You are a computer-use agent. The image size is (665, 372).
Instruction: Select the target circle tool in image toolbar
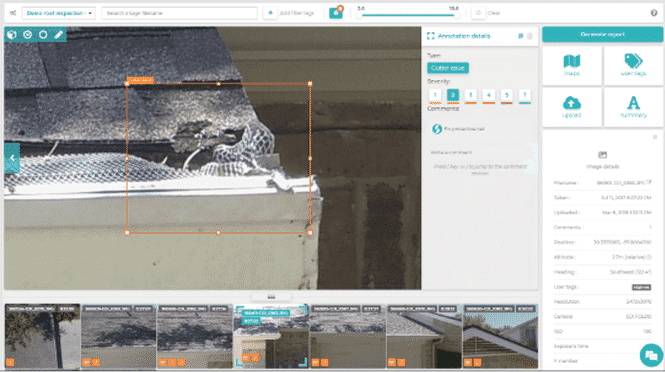(x=28, y=35)
